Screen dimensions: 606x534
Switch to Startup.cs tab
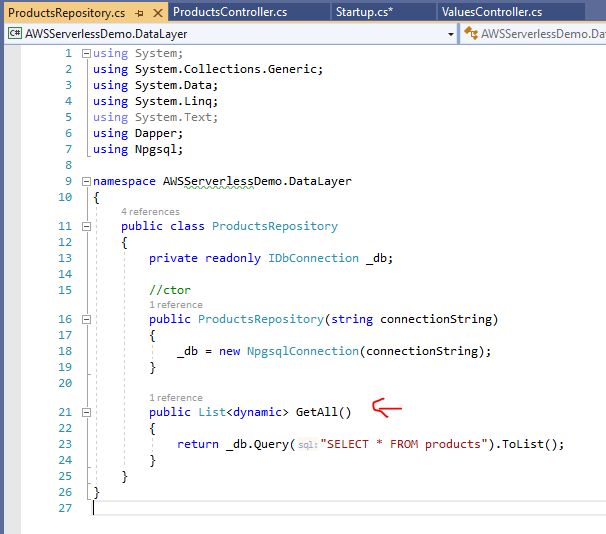(x=364, y=12)
